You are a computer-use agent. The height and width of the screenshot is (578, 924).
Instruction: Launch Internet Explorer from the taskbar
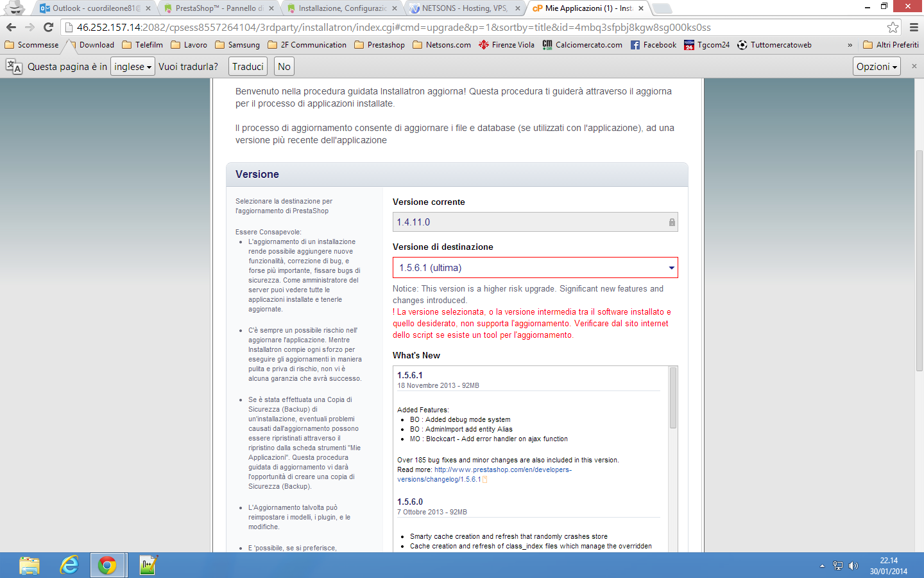tap(69, 565)
